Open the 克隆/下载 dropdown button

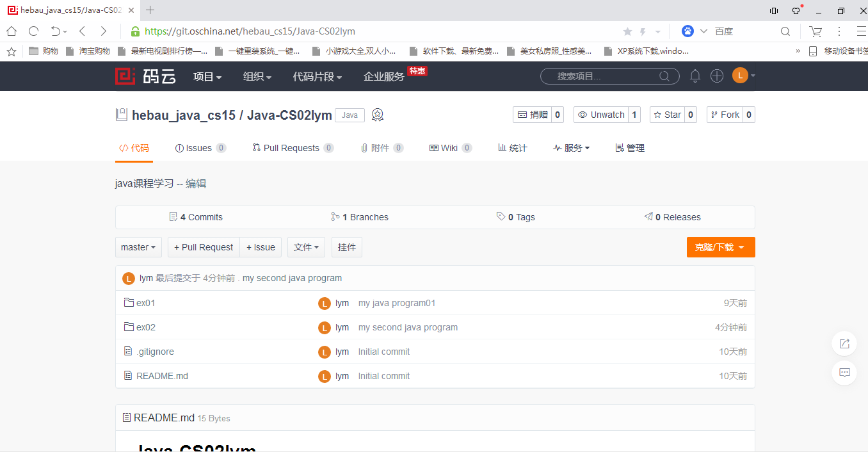point(721,247)
